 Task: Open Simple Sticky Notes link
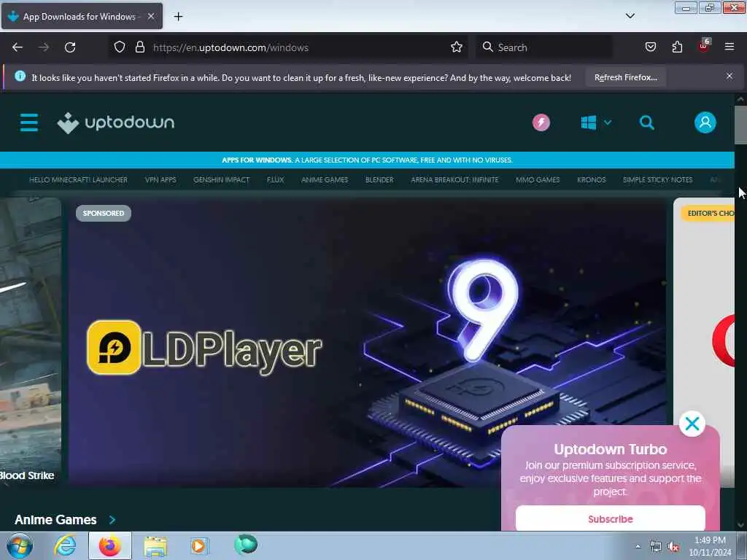point(657,179)
